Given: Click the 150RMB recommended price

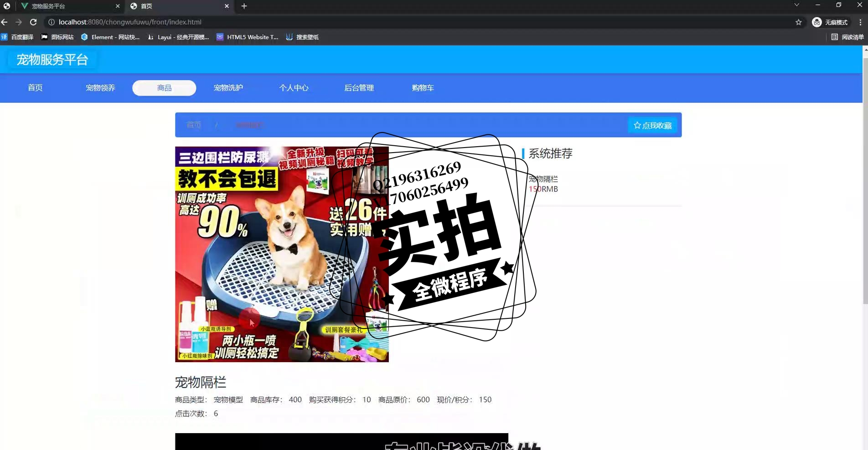Looking at the screenshot, I should (543, 189).
